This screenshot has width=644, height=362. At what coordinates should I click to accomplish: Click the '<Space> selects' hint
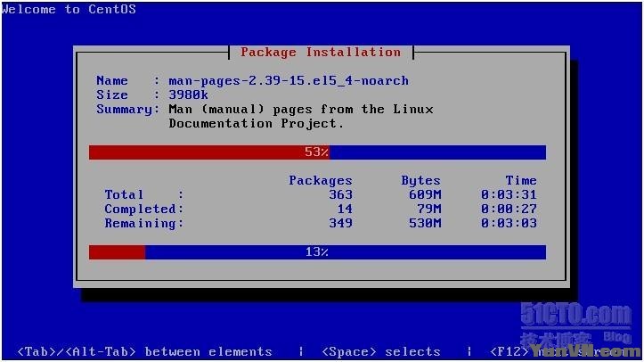point(380,351)
